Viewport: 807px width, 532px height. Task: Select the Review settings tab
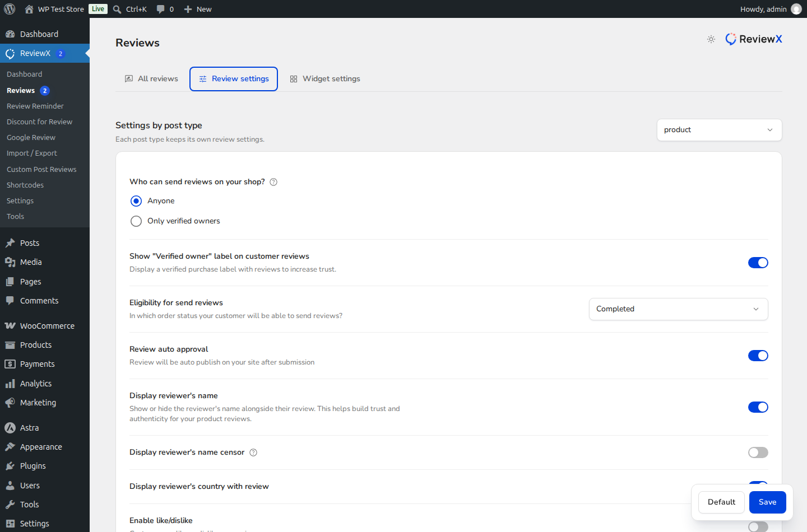point(234,79)
